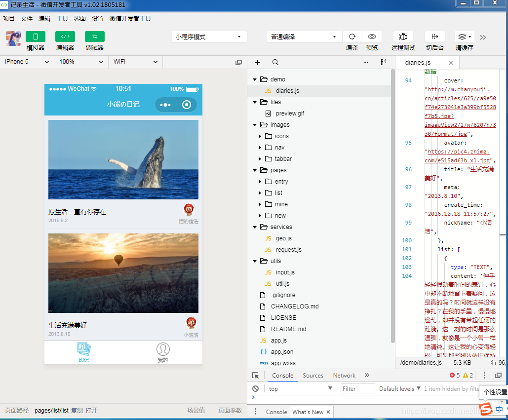Screen dimensions: 508x420
Task: Click the mini program menu dots button
Action: [x=165, y=105]
